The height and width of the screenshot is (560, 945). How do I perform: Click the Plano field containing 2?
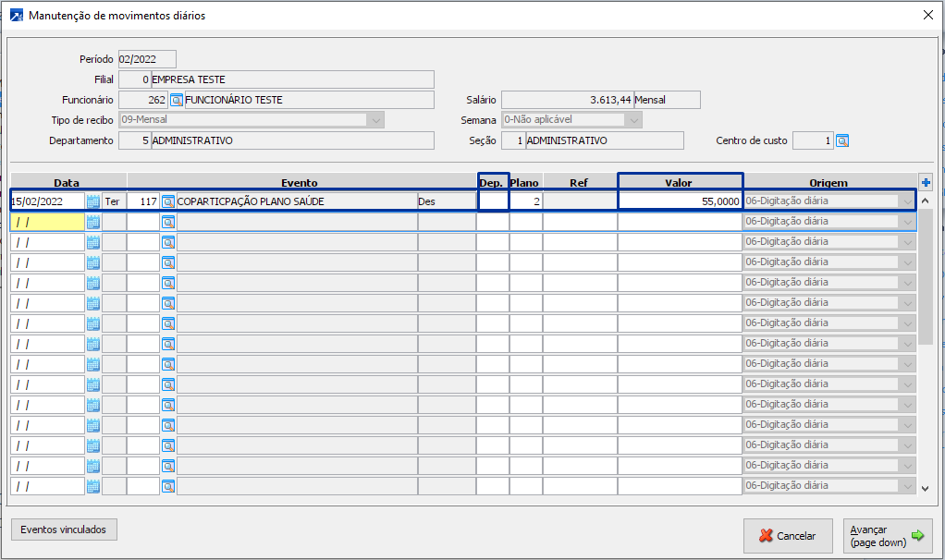click(525, 201)
